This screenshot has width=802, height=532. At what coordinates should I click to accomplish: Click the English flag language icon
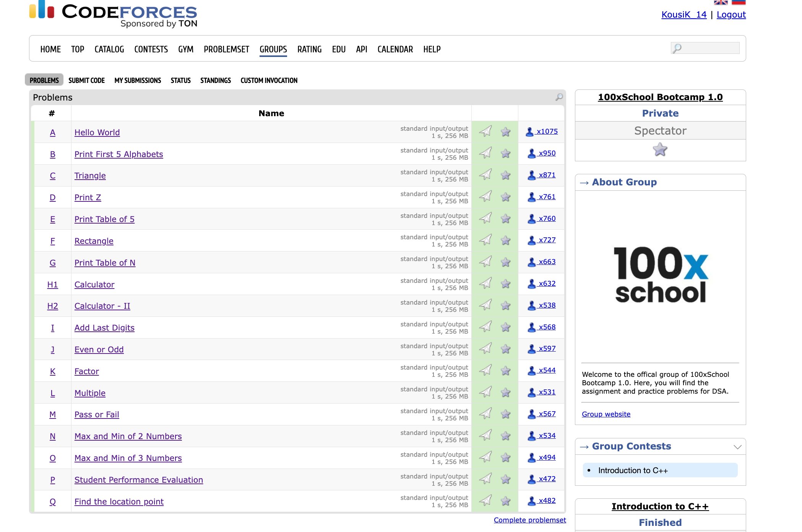(x=721, y=2)
